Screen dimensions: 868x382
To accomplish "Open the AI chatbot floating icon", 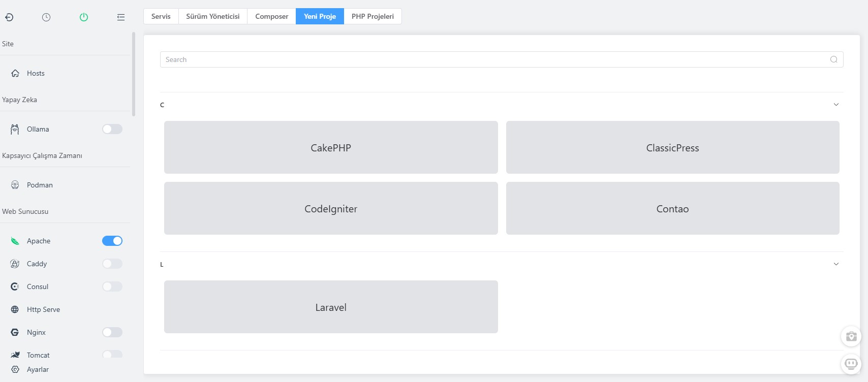I will click(851, 364).
